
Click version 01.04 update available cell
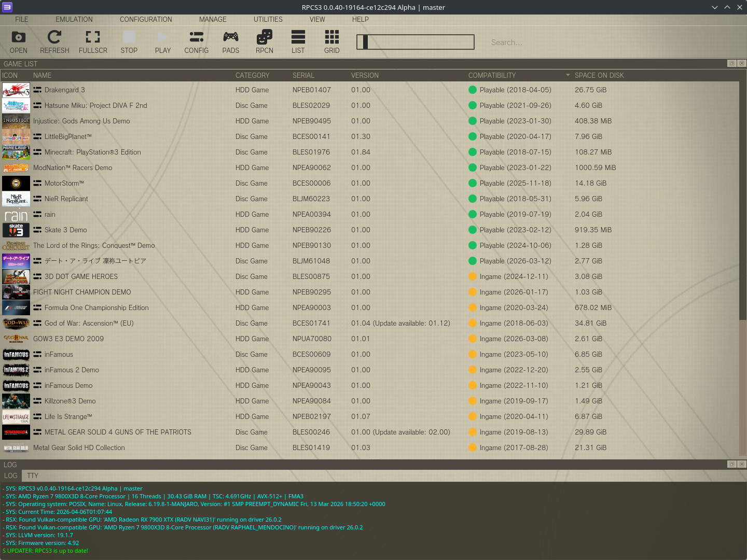click(400, 323)
